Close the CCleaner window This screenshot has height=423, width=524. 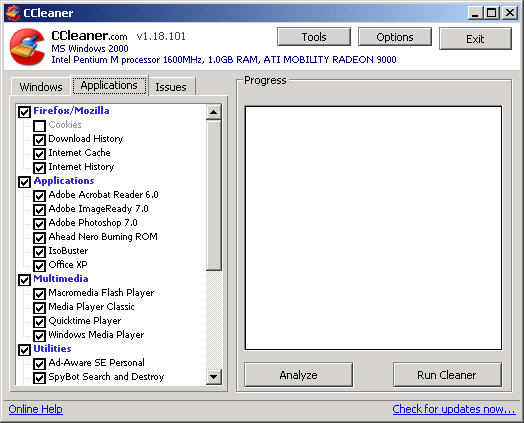click(x=510, y=13)
